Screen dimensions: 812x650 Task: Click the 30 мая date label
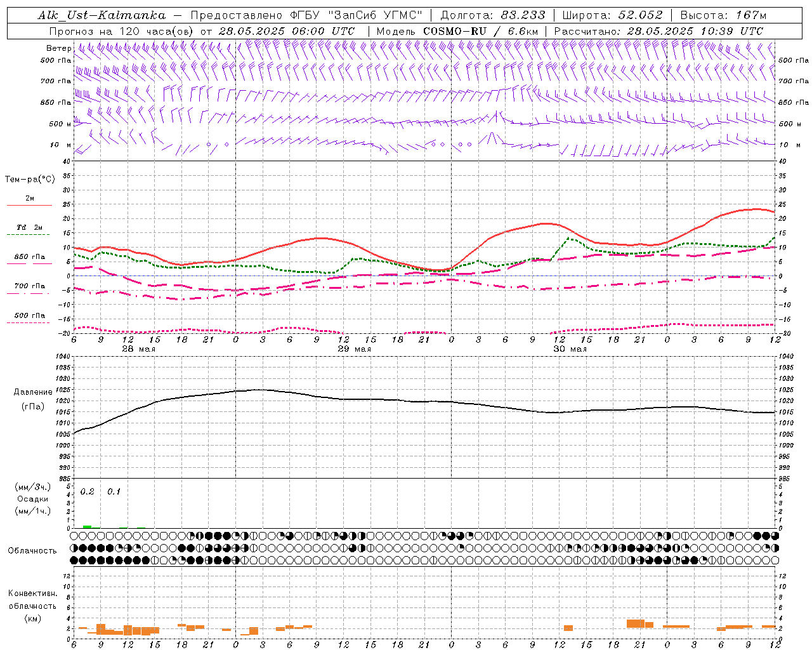point(570,349)
